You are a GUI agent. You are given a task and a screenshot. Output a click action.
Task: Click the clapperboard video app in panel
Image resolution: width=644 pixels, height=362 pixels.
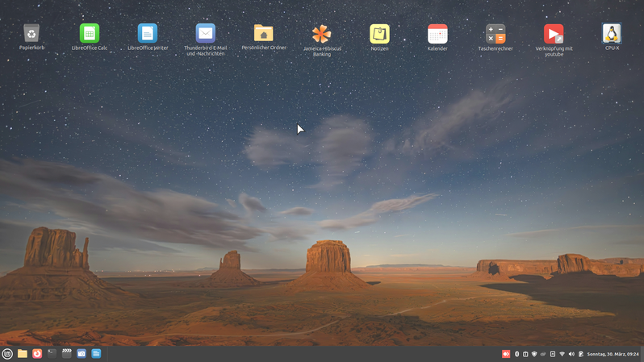point(66,354)
